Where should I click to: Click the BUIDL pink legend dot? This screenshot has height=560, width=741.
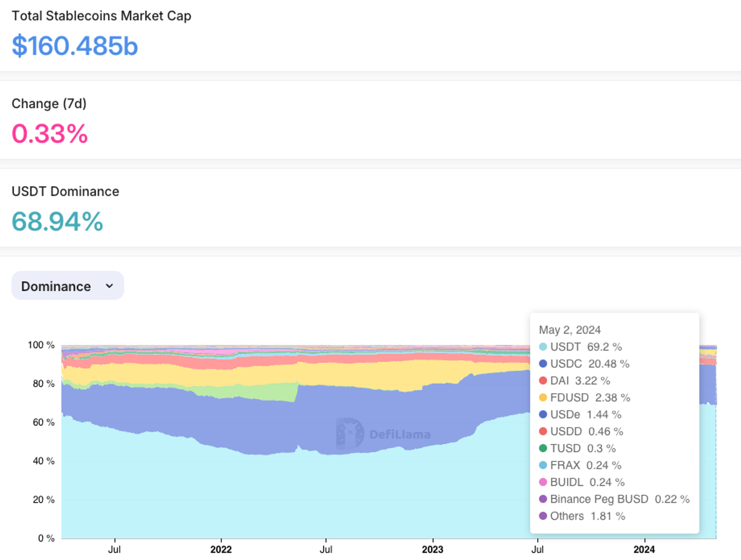tap(543, 482)
